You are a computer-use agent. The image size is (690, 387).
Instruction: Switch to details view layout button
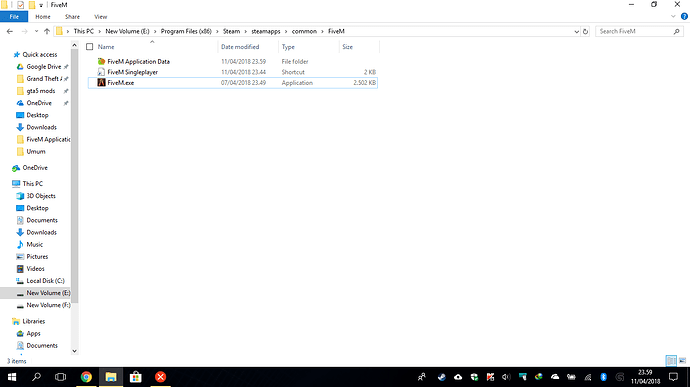(671, 361)
